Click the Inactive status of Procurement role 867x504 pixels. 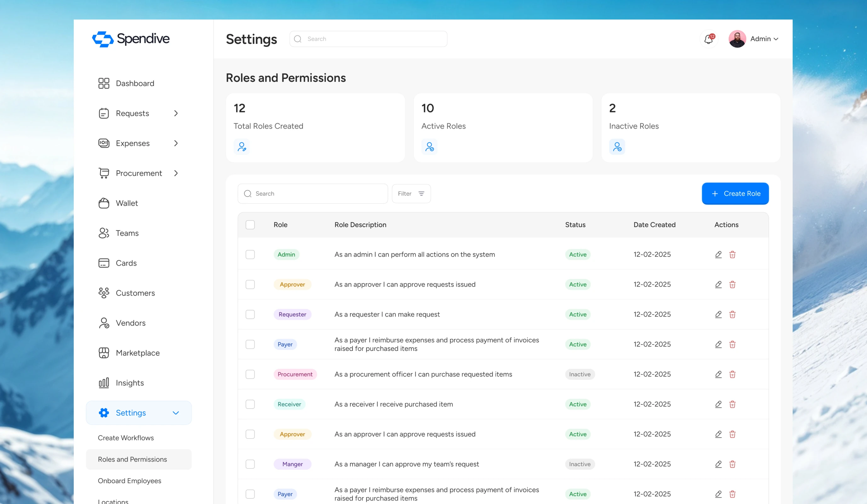tap(580, 374)
